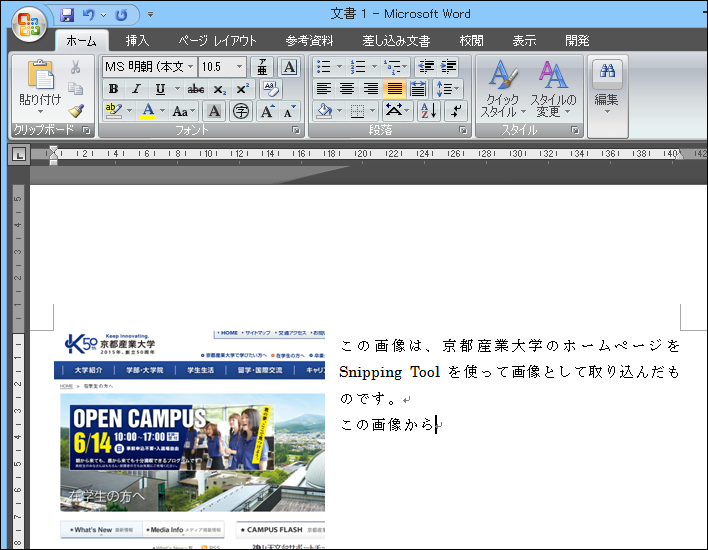Open highlight color dropdown arrow
Image resolution: width=708 pixels, height=550 pixels.
click(130, 111)
